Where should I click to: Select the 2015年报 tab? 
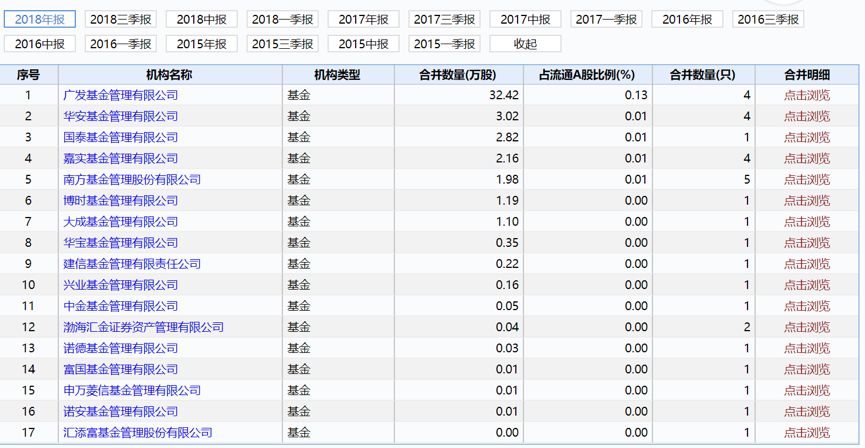pos(201,44)
